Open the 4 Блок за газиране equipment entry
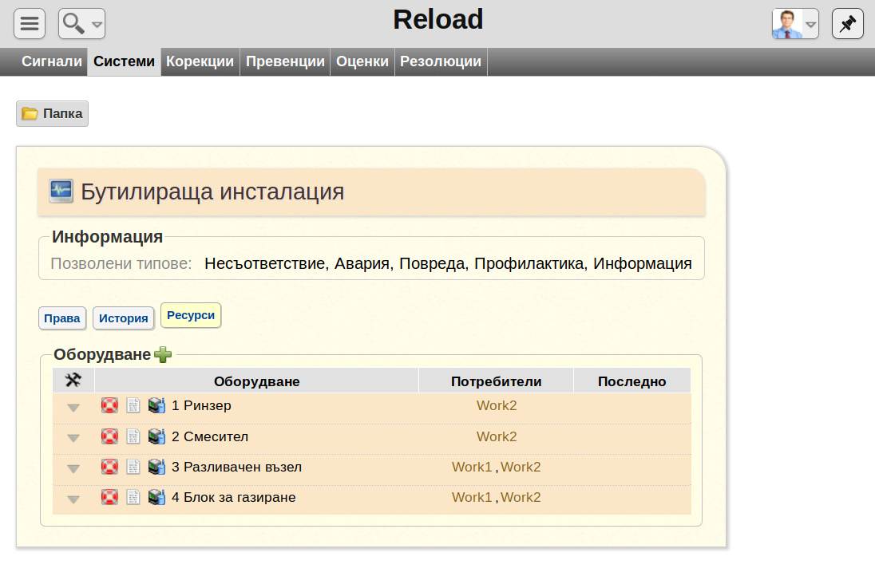The image size is (875, 588). 234,497
